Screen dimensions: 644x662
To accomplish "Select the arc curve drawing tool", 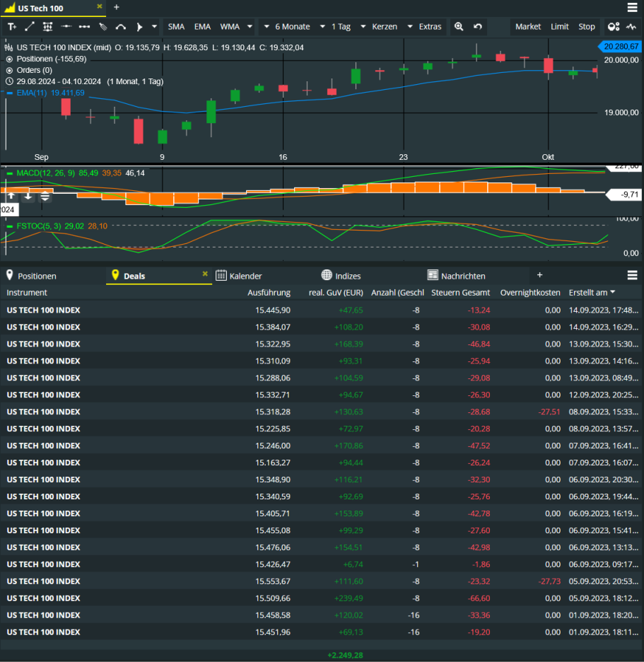I will click(121, 27).
